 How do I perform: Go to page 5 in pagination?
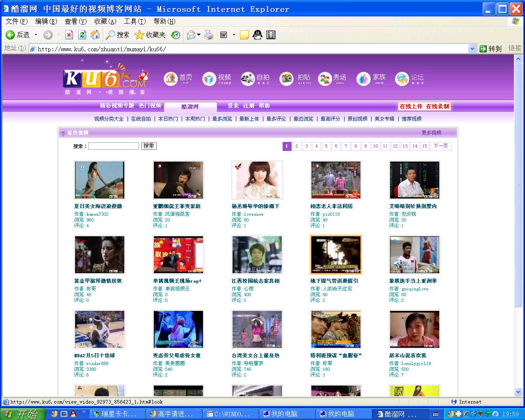click(326, 146)
